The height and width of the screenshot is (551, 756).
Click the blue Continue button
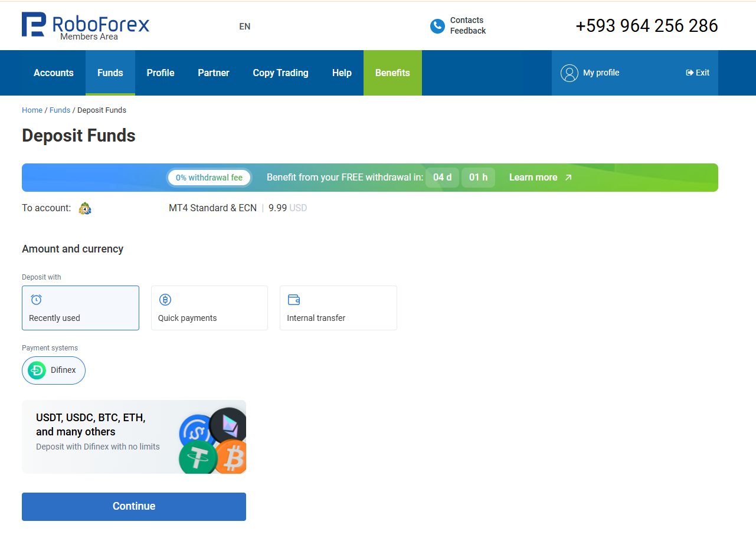point(134,507)
